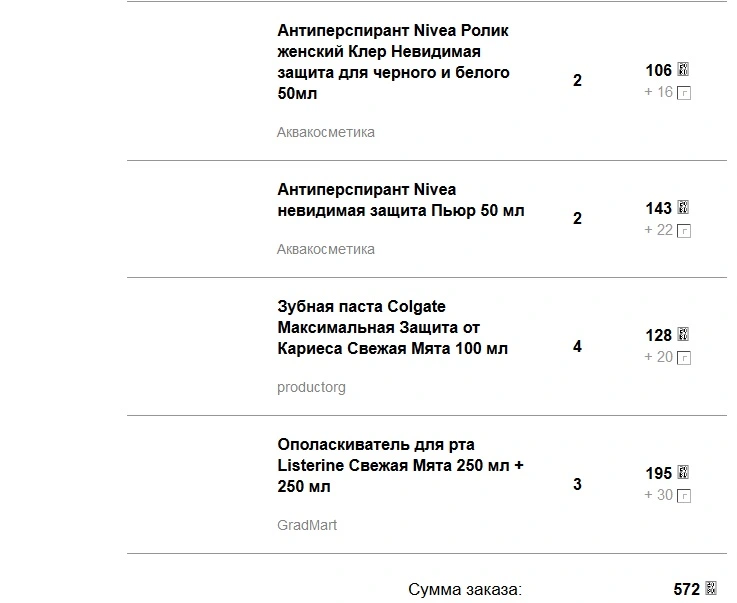Click the currency glyph next to price 195
Screen dimensions: 737x603
tap(683, 472)
